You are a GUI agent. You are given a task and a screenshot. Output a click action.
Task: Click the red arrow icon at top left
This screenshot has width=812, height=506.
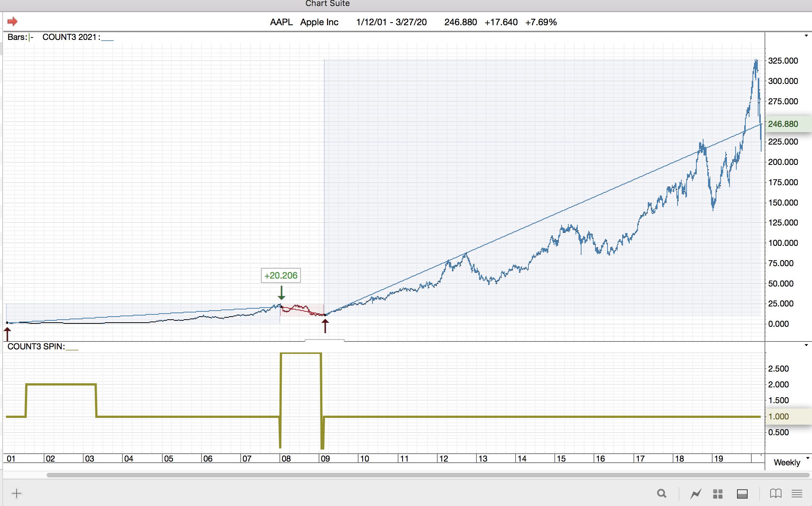point(12,21)
